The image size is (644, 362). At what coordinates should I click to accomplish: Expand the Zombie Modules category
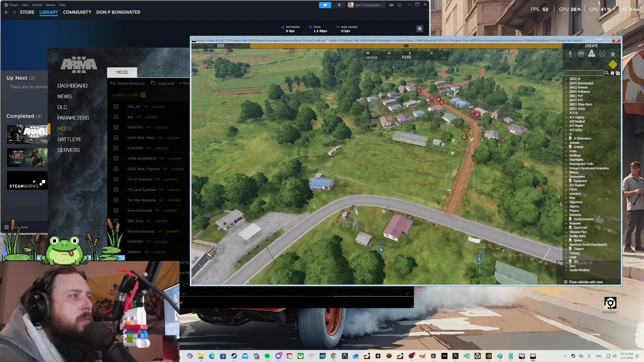coord(566,270)
